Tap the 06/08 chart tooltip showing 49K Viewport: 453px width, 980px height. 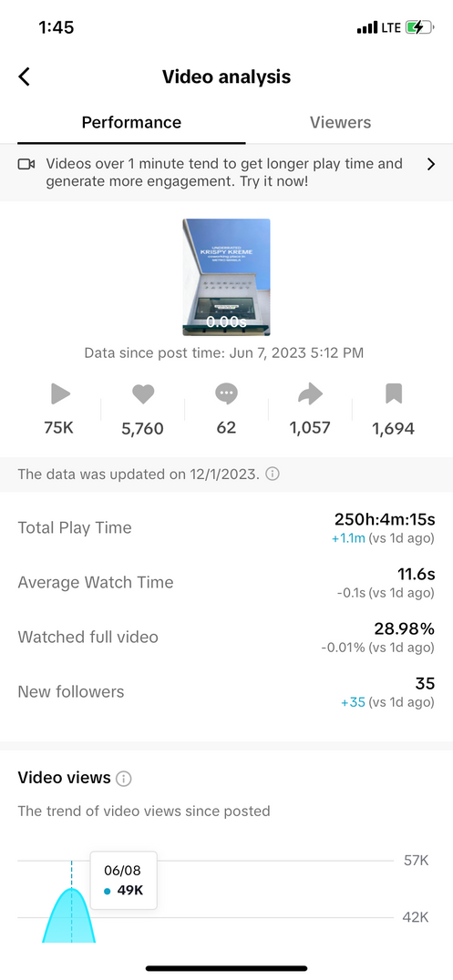point(124,880)
